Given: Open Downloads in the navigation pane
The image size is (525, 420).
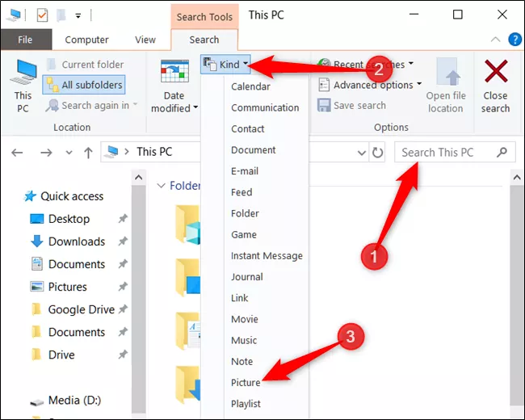Looking at the screenshot, I should click(76, 241).
